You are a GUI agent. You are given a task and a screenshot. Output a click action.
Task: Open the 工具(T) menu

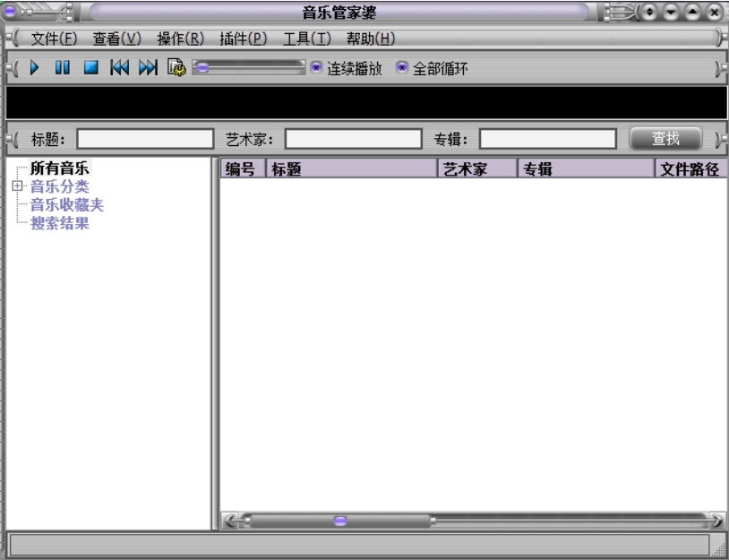(307, 39)
